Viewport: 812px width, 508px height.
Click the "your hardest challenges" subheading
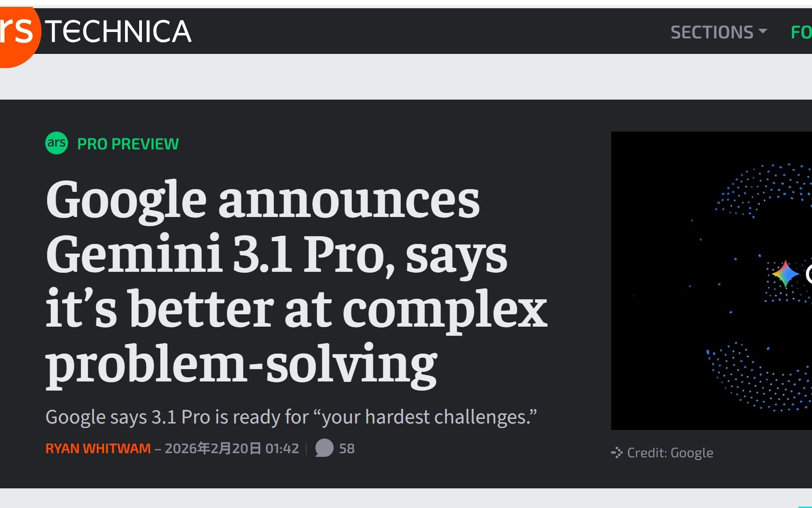point(291,417)
